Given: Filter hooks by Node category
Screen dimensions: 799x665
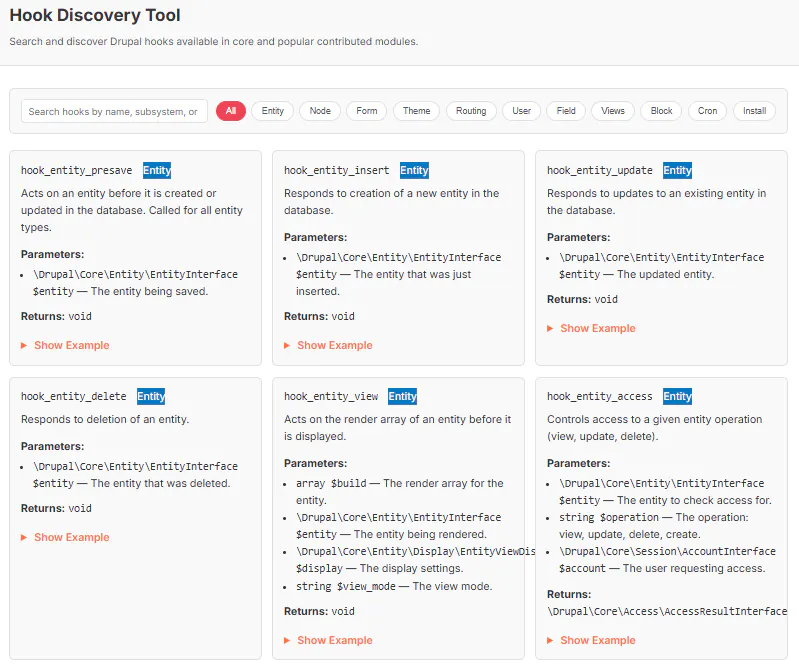Looking at the screenshot, I should click(320, 111).
